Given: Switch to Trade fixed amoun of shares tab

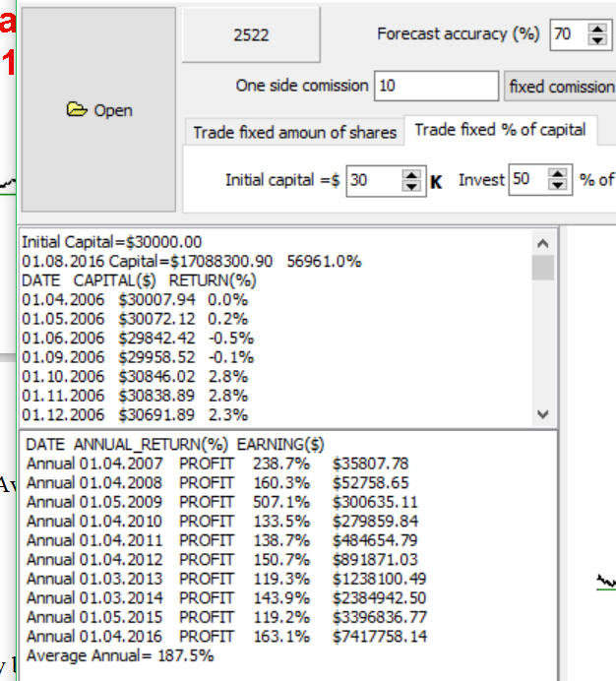Looking at the screenshot, I should pos(294,132).
